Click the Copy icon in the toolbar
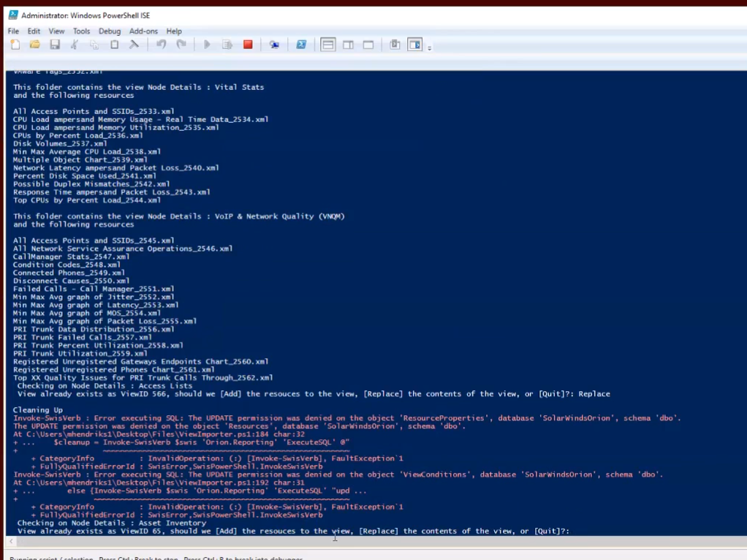The width and height of the screenshot is (747, 560). point(94,45)
